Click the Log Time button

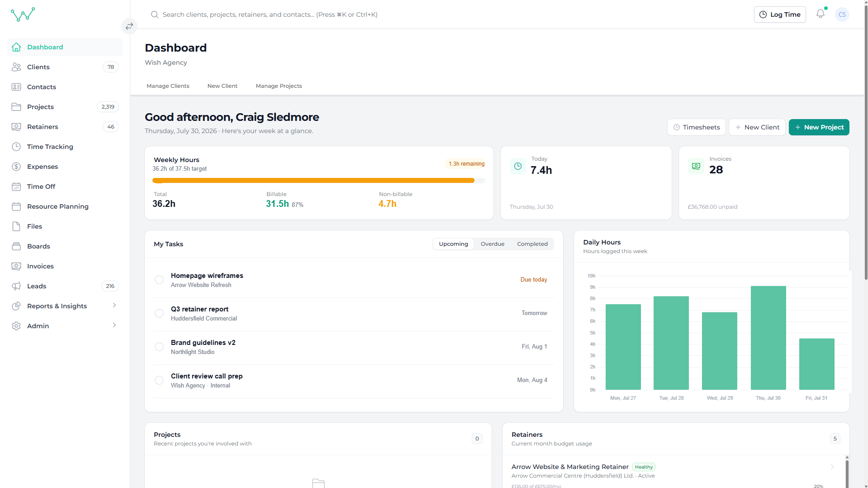780,14
